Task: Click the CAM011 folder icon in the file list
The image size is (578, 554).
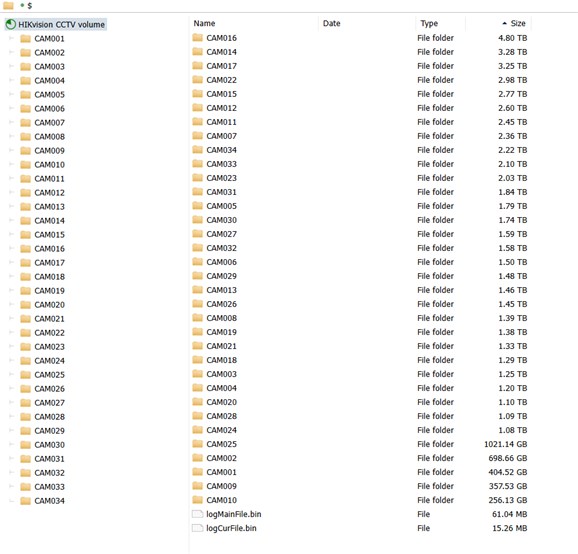Action: click(198, 122)
